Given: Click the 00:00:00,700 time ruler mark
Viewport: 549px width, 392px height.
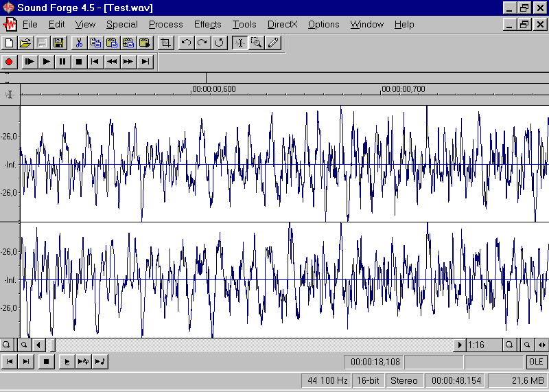Looking at the screenshot, I should pyautogui.click(x=404, y=89).
